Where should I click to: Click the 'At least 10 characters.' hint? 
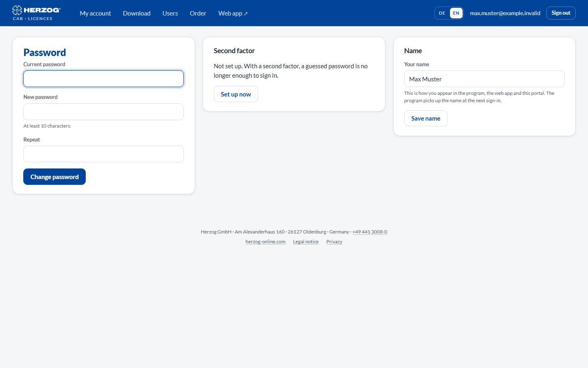(x=47, y=126)
